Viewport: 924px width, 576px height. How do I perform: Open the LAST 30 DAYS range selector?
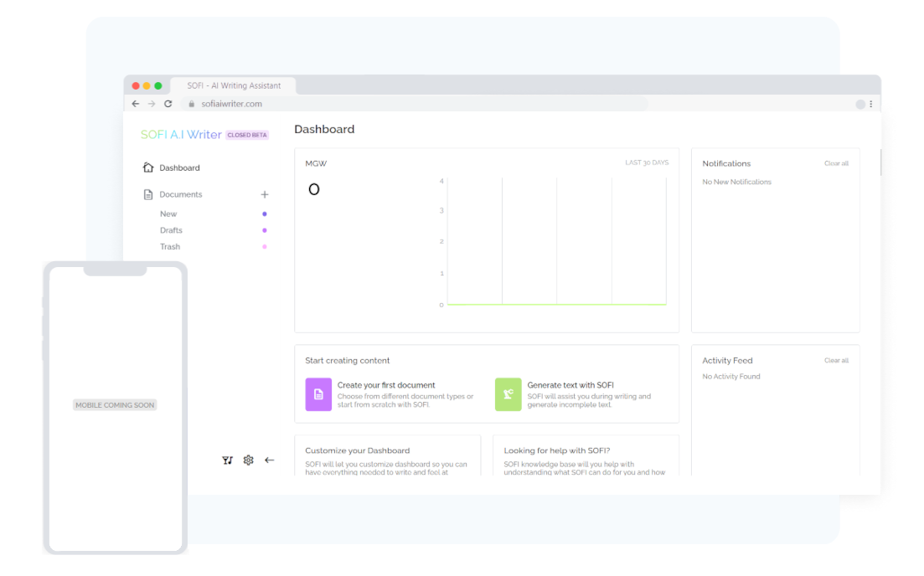(647, 162)
